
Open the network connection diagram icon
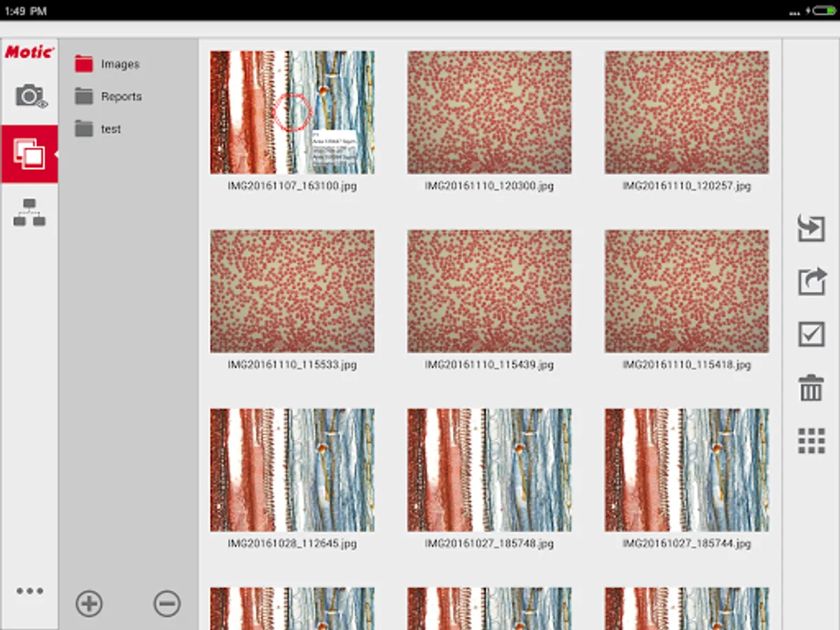pos(29,212)
